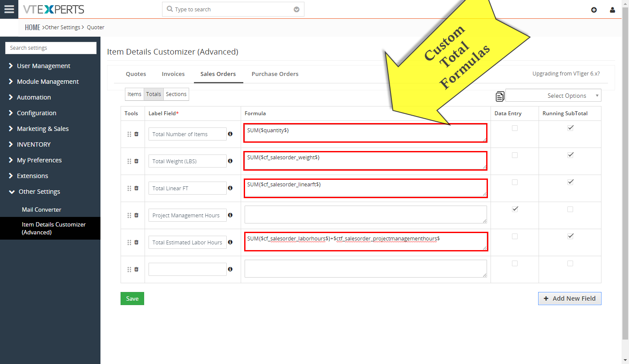629x364 pixels.
Task: Delete the Total Estimated Labor Hours row
Action: pyautogui.click(x=136, y=242)
